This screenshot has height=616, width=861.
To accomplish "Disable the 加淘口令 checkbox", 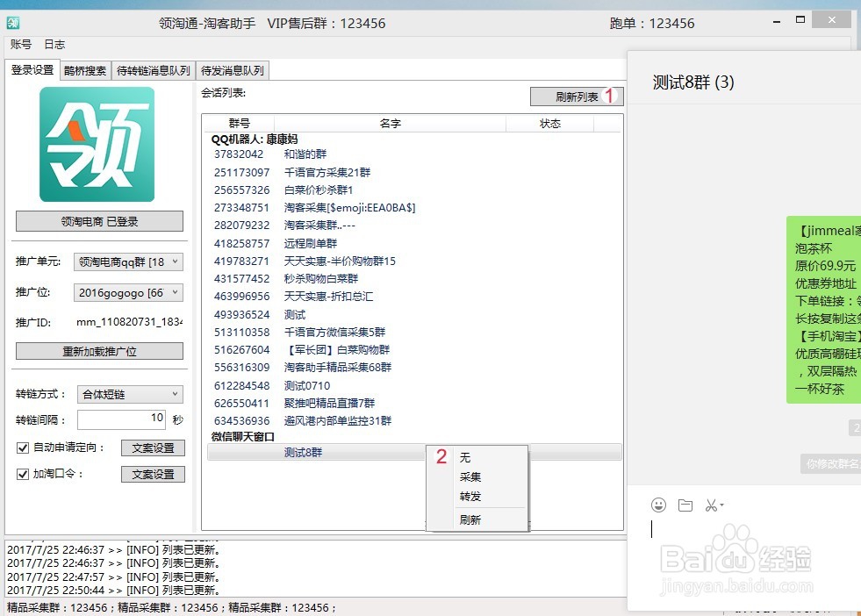I will pyautogui.click(x=21, y=473).
